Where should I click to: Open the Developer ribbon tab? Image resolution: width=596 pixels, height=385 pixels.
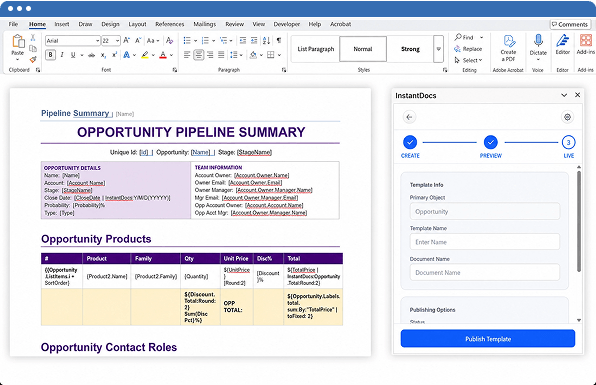tap(287, 24)
